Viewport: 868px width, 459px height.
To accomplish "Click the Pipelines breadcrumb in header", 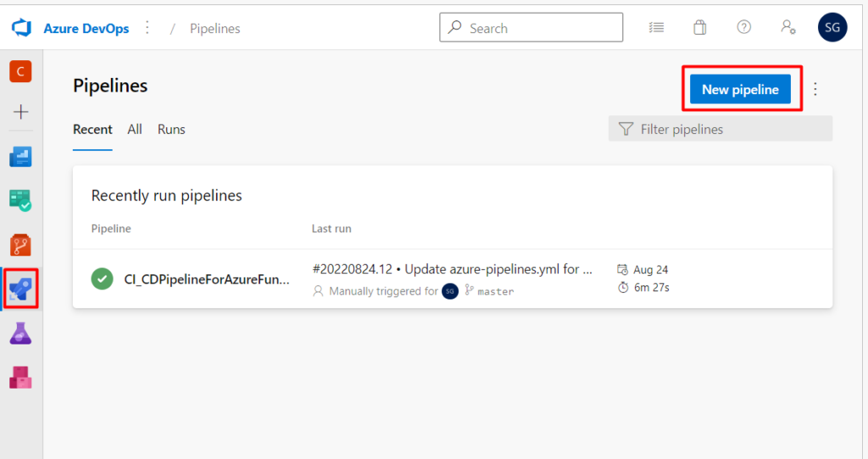I will click(214, 28).
